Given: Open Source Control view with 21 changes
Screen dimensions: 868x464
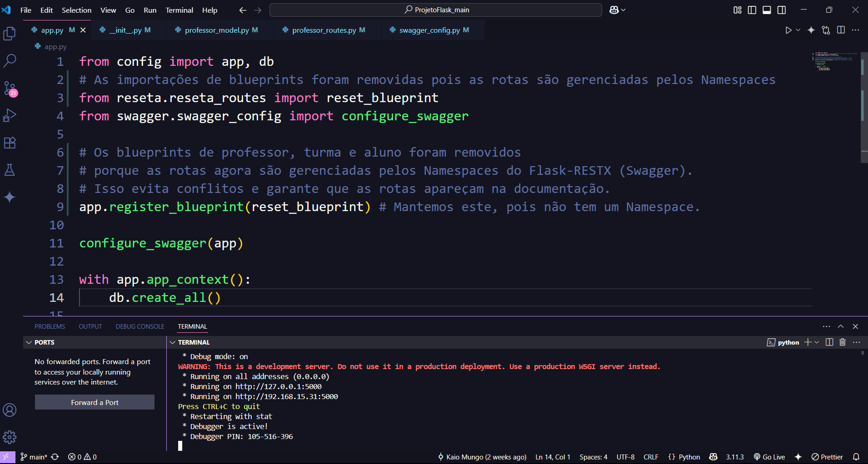Looking at the screenshot, I should pyautogui.click(x=10, y=89).
